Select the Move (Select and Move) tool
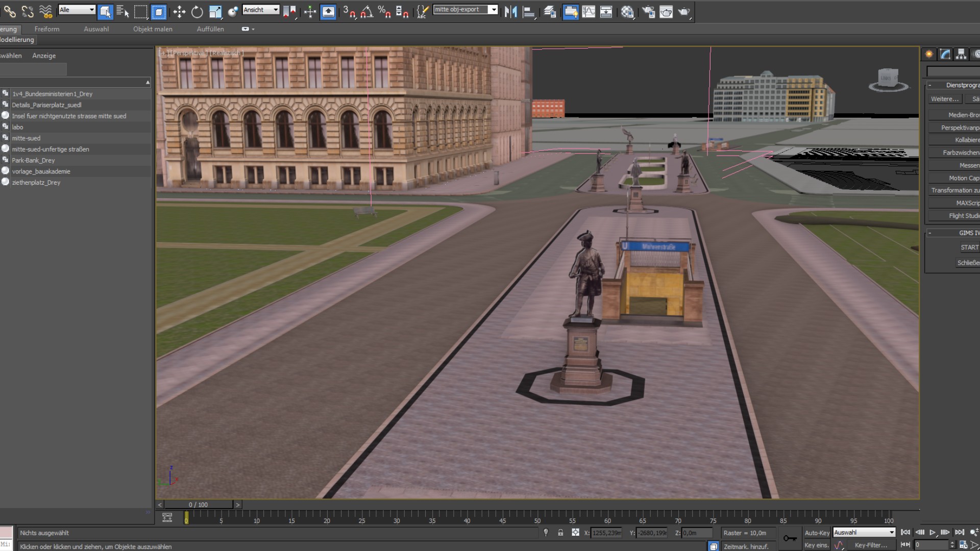The image size is (980, 551). (179, 12)
